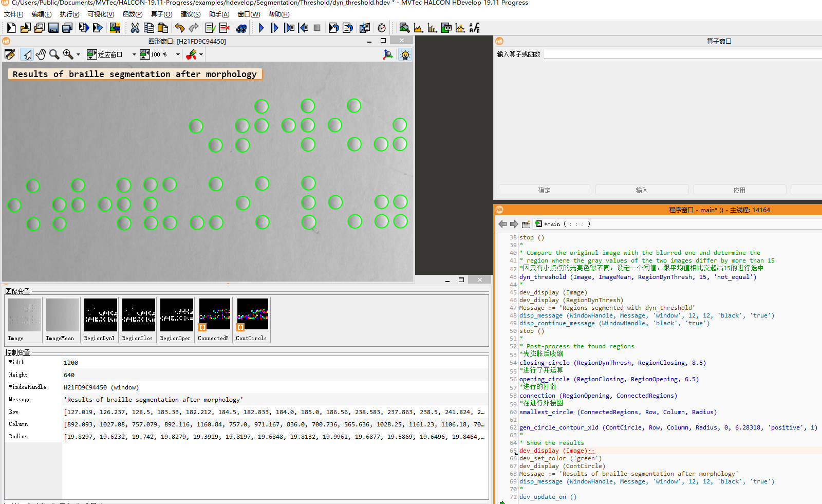Click the 输入 button in operator window
The image size is (822, 504).
[642, 190]
